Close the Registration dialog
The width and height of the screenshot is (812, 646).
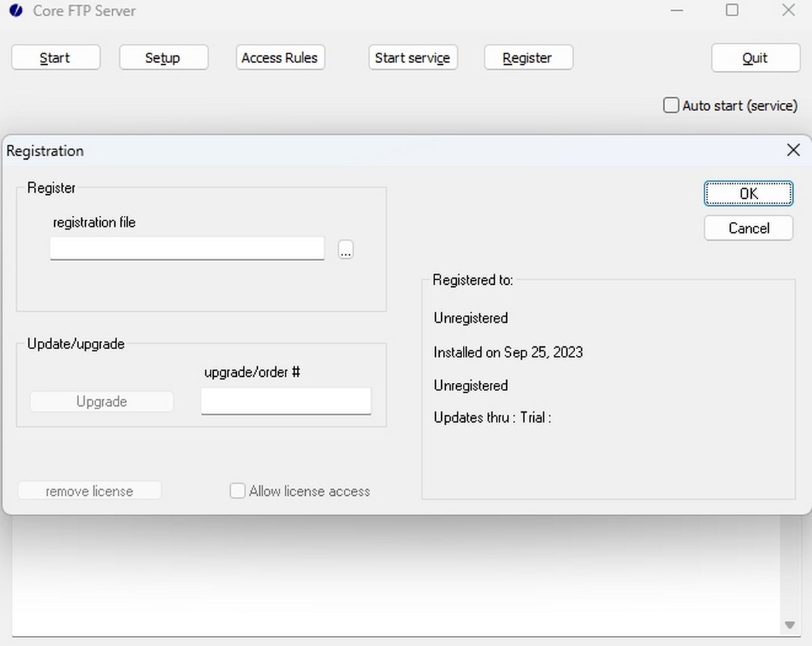pos(793,150)
